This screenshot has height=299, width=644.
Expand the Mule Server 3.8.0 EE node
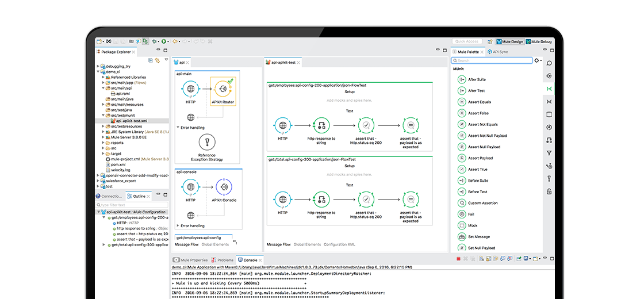(103, 137)
